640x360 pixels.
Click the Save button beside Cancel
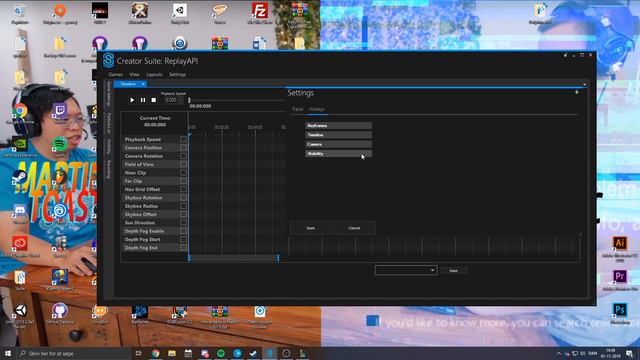point(311,228)
